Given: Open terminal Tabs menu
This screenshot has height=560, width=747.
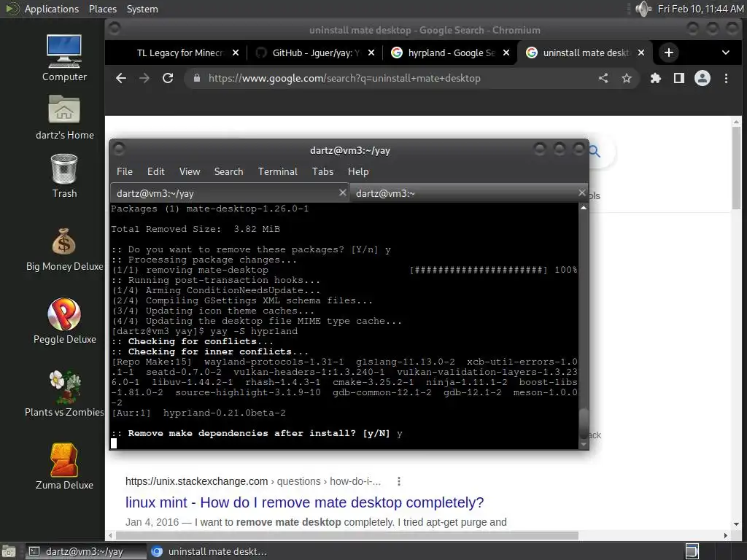Looking at the screenshot, I should click(322, 171).
